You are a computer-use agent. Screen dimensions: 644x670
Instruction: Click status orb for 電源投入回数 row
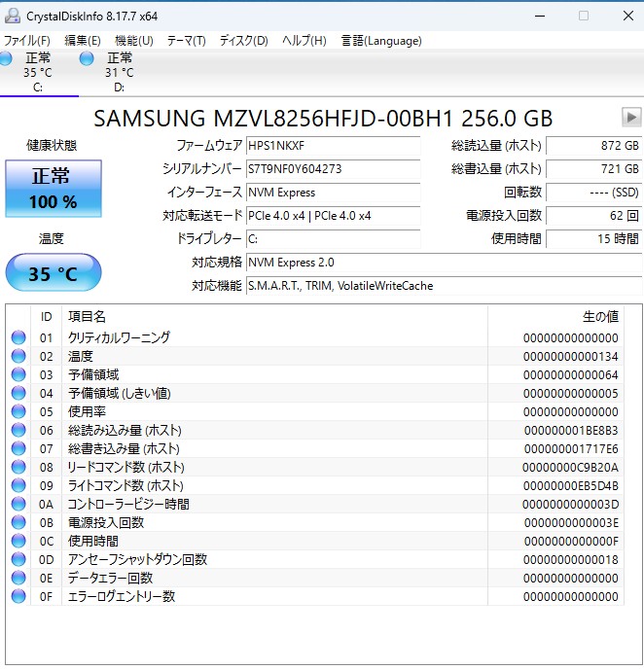click(x=18, y=522)
